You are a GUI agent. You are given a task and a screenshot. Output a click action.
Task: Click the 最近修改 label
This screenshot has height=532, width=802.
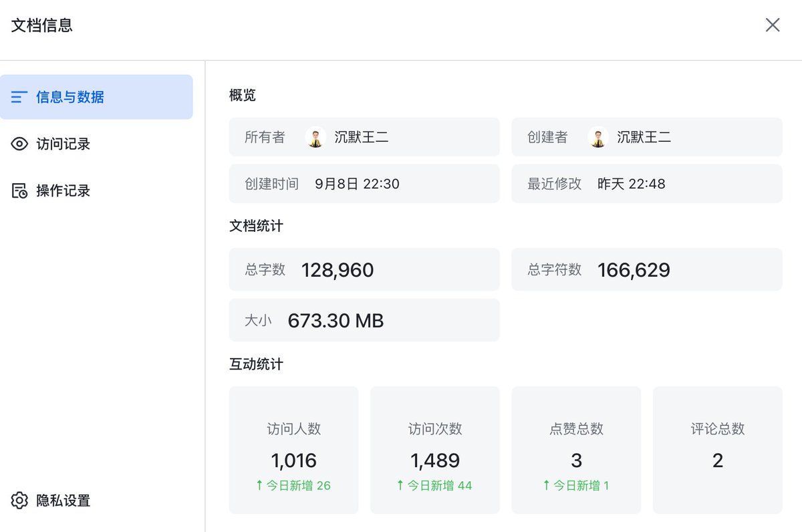(554, 184)
